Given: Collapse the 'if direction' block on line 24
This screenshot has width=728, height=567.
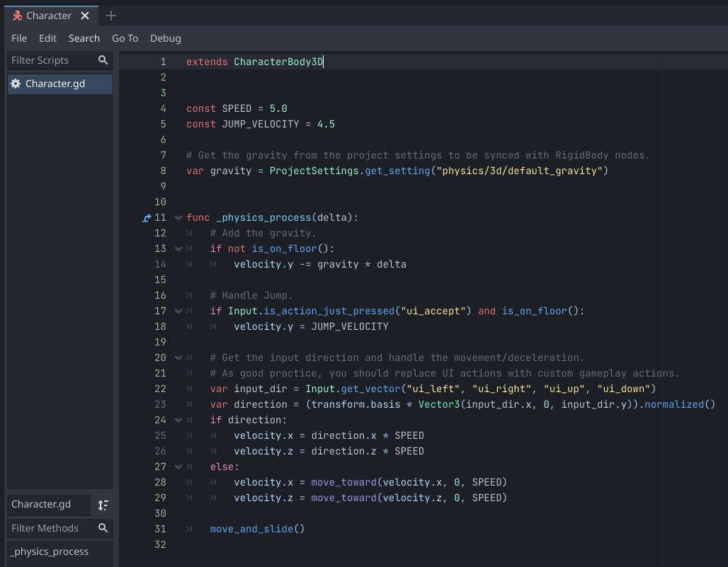Looking at the screenshot, I should (x=178, y=420).
